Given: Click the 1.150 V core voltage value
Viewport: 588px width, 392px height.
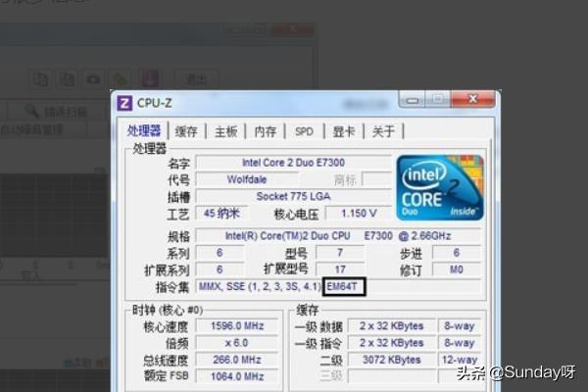Looking at the screenshot, I should (359, 214).
